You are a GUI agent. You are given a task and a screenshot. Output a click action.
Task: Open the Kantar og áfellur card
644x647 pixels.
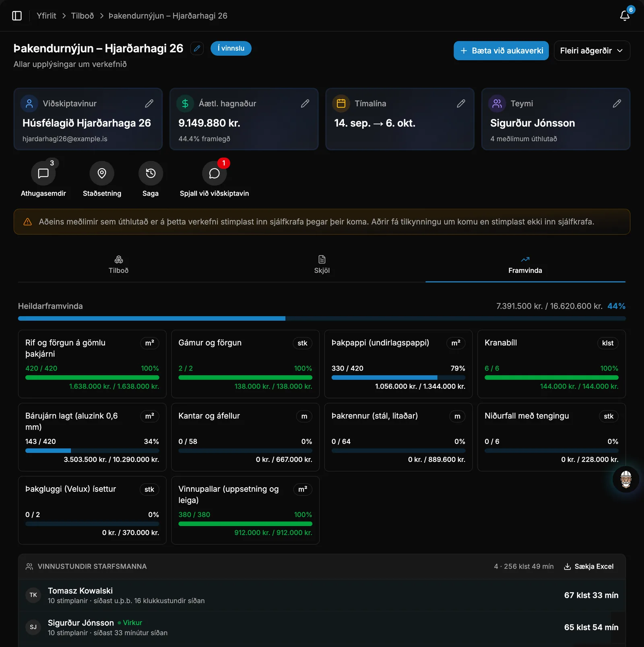(x=245, y=437)
